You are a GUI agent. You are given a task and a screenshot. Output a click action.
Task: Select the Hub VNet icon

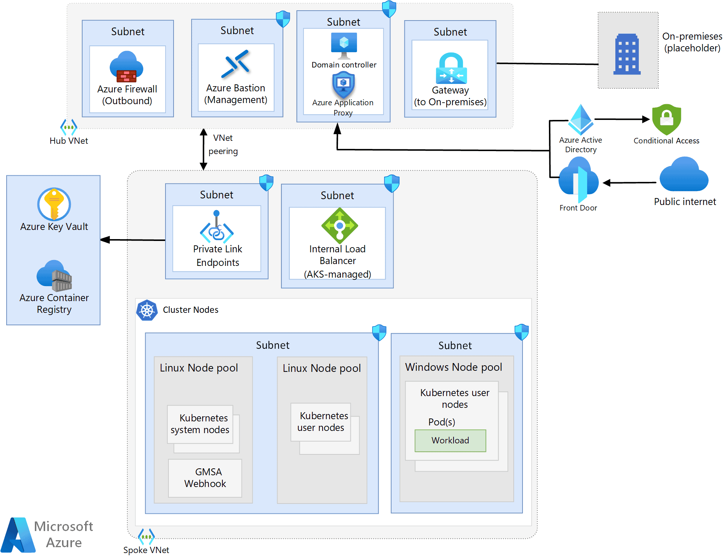[x=69, y=127]
